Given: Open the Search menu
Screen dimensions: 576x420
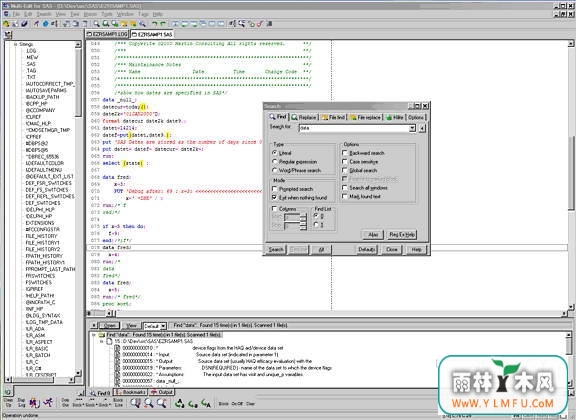Looking at the screenshot, I should pyautogui.click(x=44, y=14).
